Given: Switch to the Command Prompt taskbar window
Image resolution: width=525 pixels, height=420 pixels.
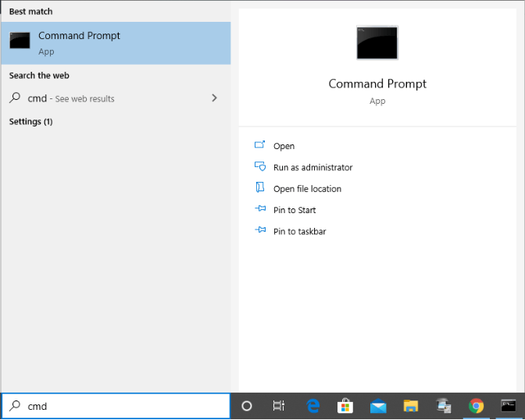Looking at the screenshot, I should tap(509, 406).
